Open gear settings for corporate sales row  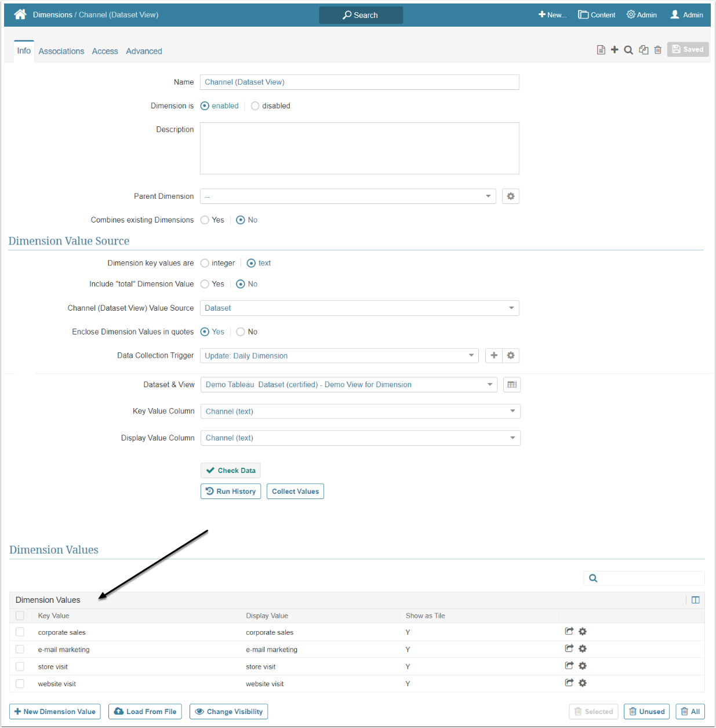pyautogui.click(x=583, y=632)
